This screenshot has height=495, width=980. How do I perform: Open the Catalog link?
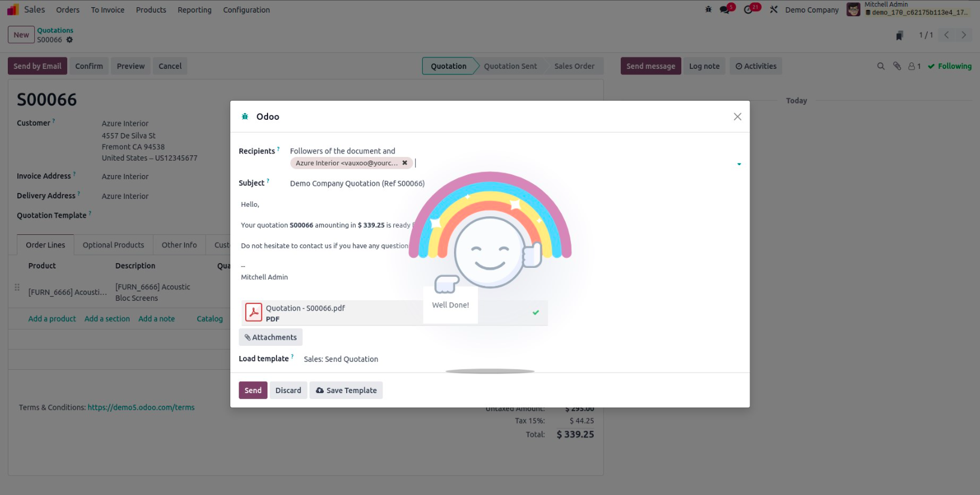[x=210, y=319]
